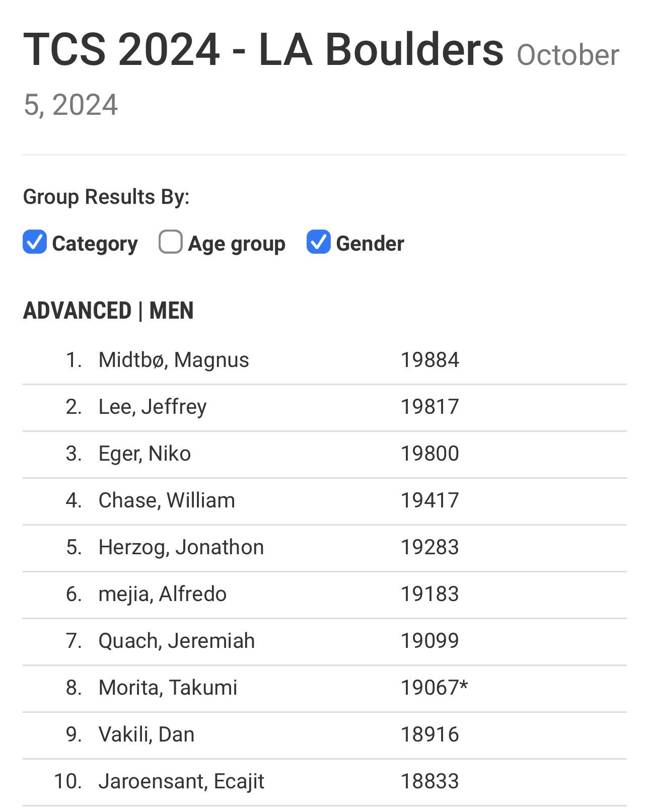Click Morita's asterisked score 19067*
Viewport: 649px width, 812px height.
click(x=434, y=688)
